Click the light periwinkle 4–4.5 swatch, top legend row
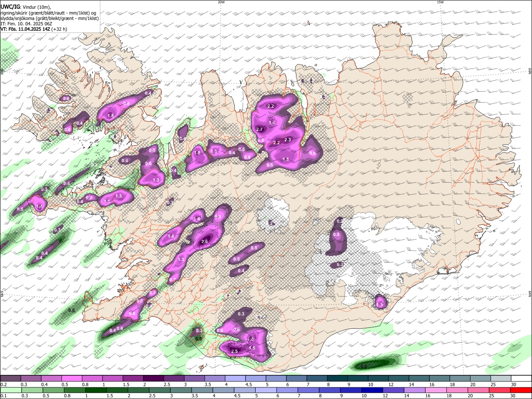The image size is (532, 399). click(x=235, y=379)
